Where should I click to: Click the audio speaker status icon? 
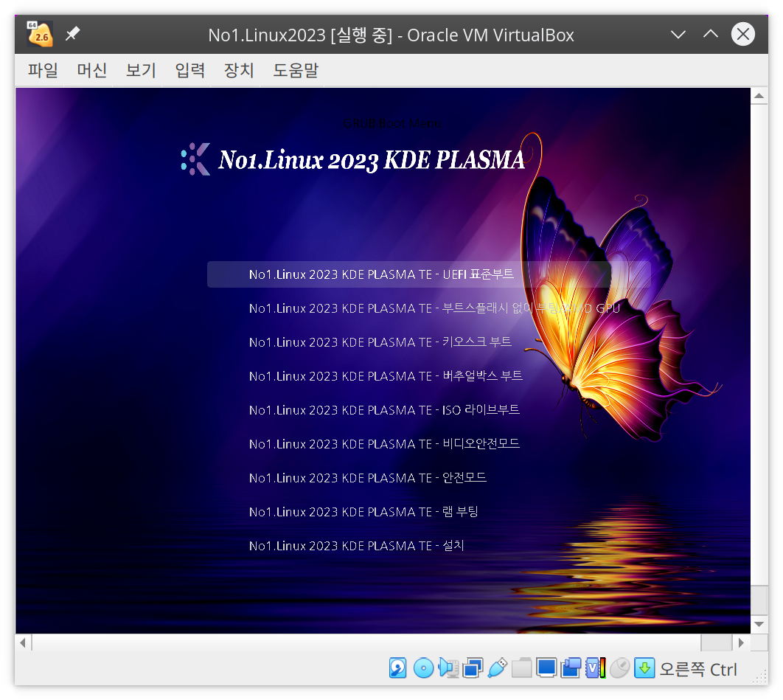[448, 668]
